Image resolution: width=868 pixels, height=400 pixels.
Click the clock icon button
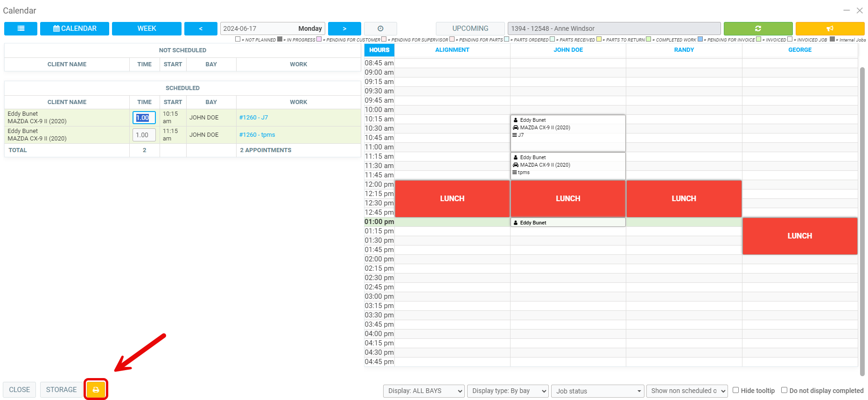pyautogui.click(x=380, y=28)
